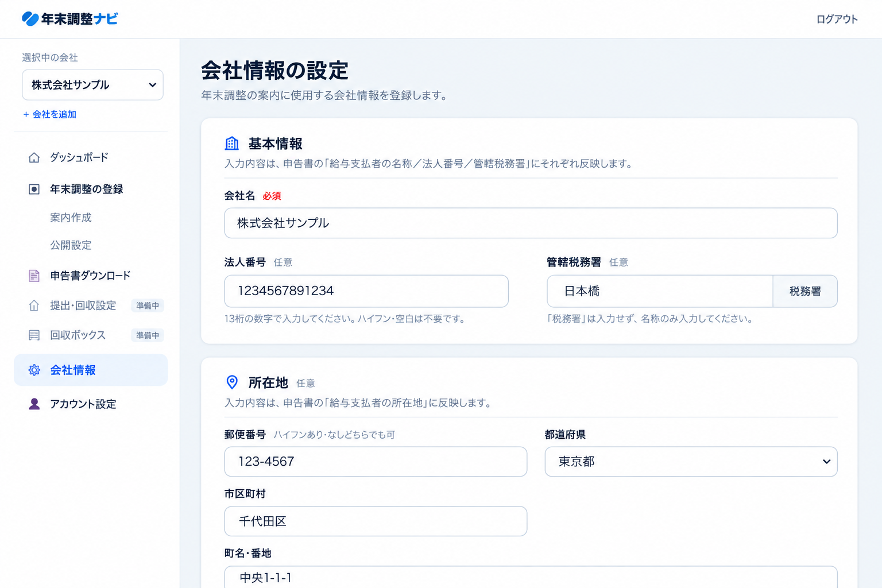
Task: Click the 会社名 input field
Action: (x=531, y=223)
